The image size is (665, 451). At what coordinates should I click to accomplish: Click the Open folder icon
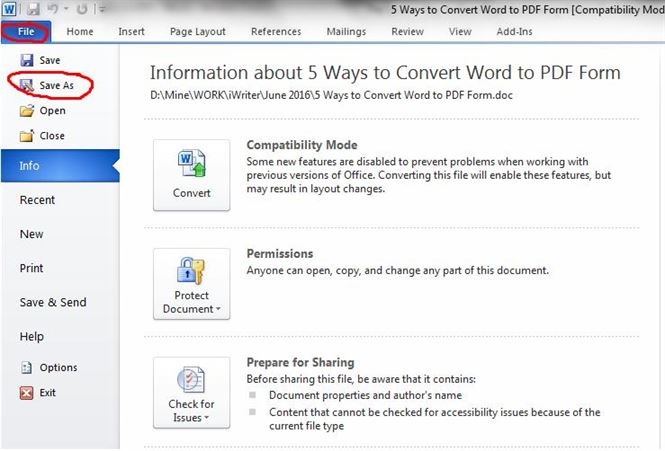27,111
